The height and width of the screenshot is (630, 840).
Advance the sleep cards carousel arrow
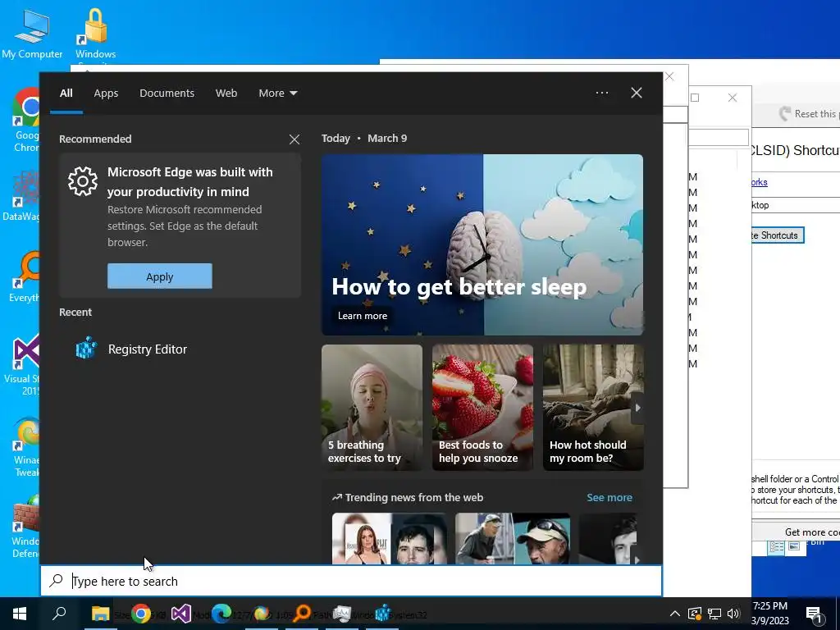pos(637,408)
